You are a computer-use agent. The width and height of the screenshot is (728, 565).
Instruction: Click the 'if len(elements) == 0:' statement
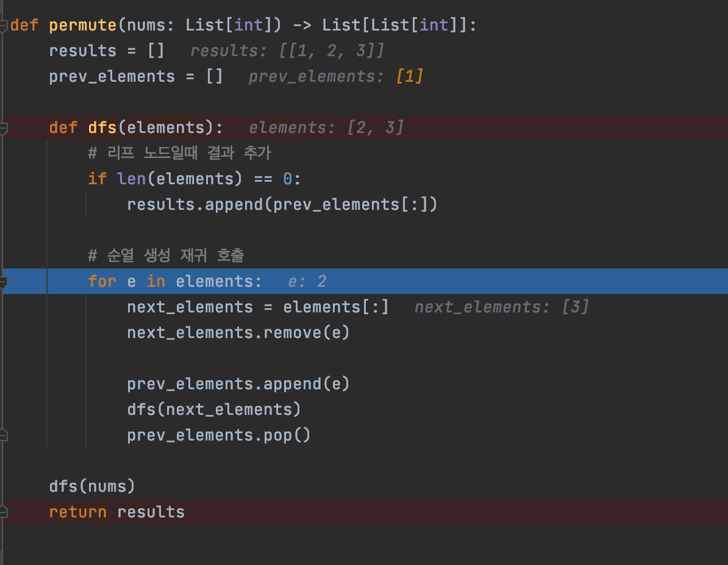click(x=194, y=179)
